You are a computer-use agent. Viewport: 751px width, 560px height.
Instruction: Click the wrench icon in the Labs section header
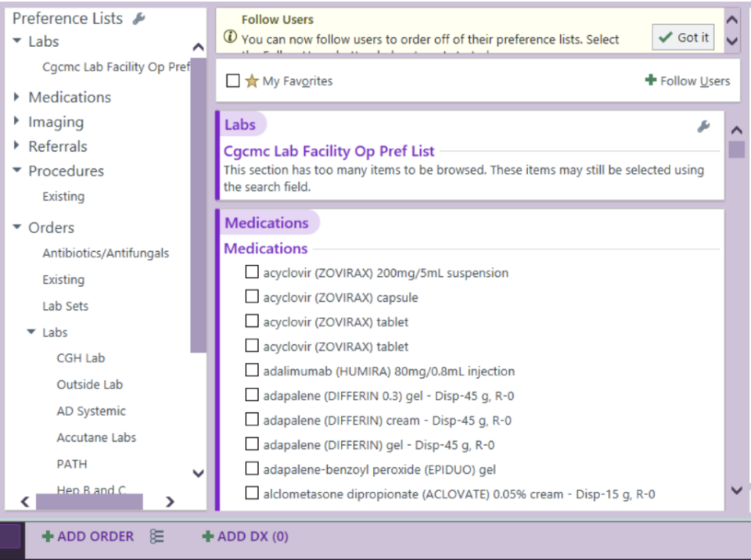(x=703, y=127)
